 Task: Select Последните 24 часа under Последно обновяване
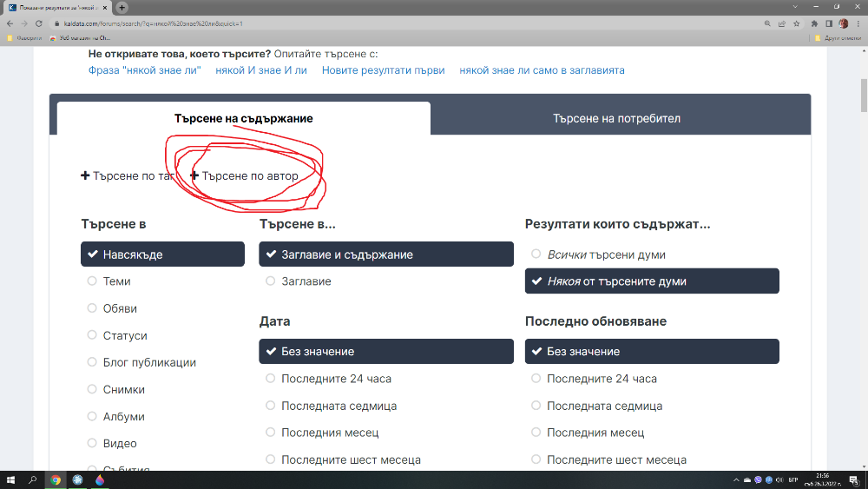[594, 379]
